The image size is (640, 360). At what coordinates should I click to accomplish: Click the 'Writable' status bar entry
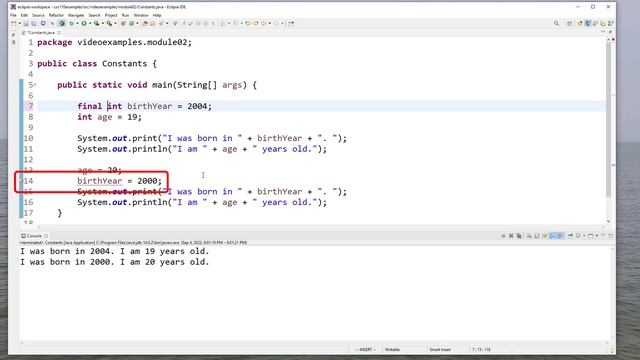[x=392, y=349]
